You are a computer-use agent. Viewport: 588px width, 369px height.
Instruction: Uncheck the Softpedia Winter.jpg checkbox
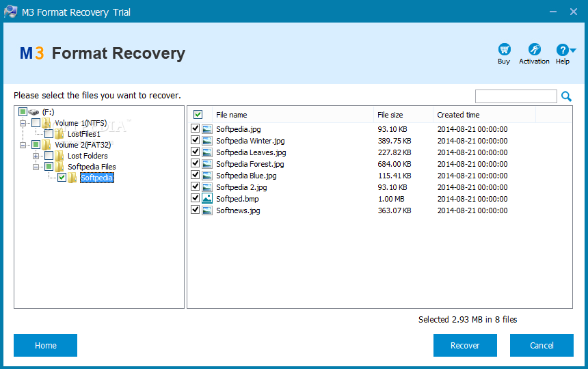[195, 140]
